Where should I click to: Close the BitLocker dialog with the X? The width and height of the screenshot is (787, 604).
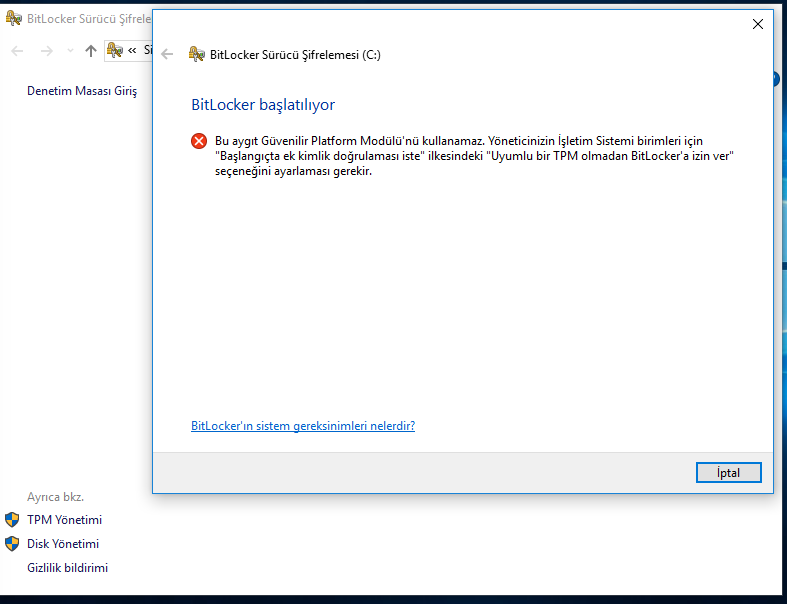click(x=757, y=24)
